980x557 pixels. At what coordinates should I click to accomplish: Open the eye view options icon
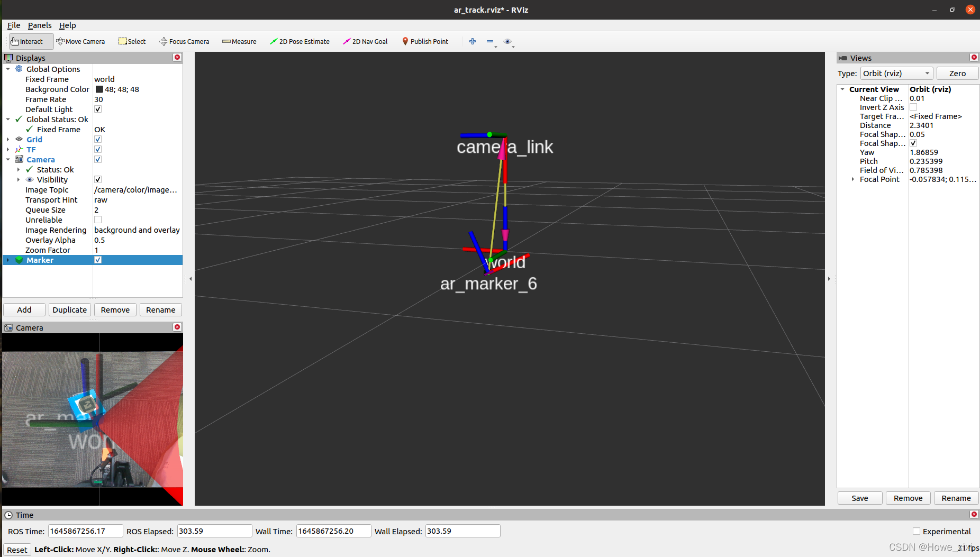point(507,41)
